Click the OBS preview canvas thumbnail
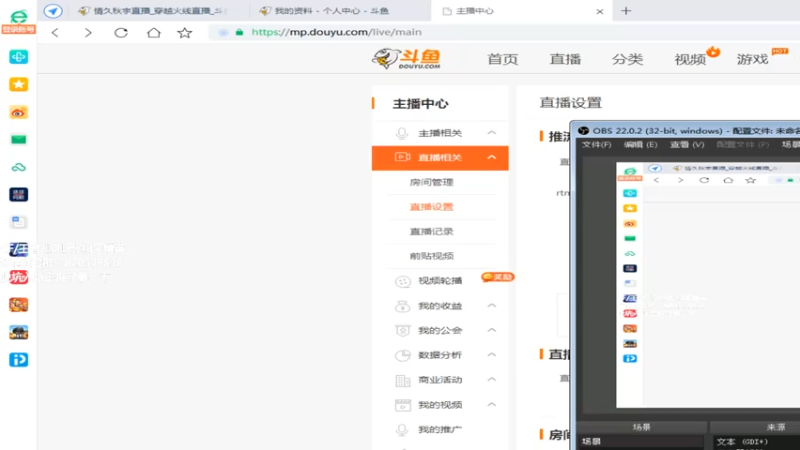Viewport: 800px width, 450px height. [708, 285]
